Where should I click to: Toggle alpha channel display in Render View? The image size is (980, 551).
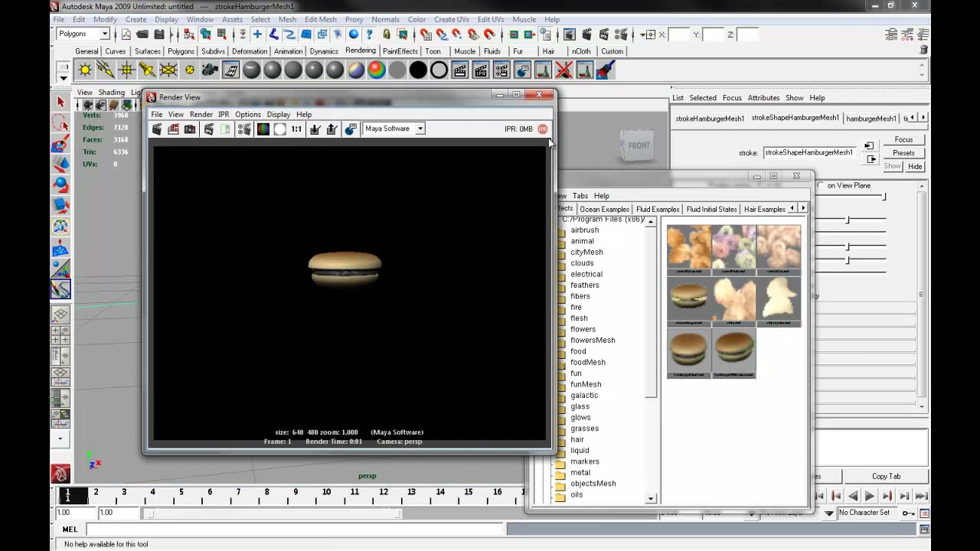pyautogui.click(x=279, y=129)
